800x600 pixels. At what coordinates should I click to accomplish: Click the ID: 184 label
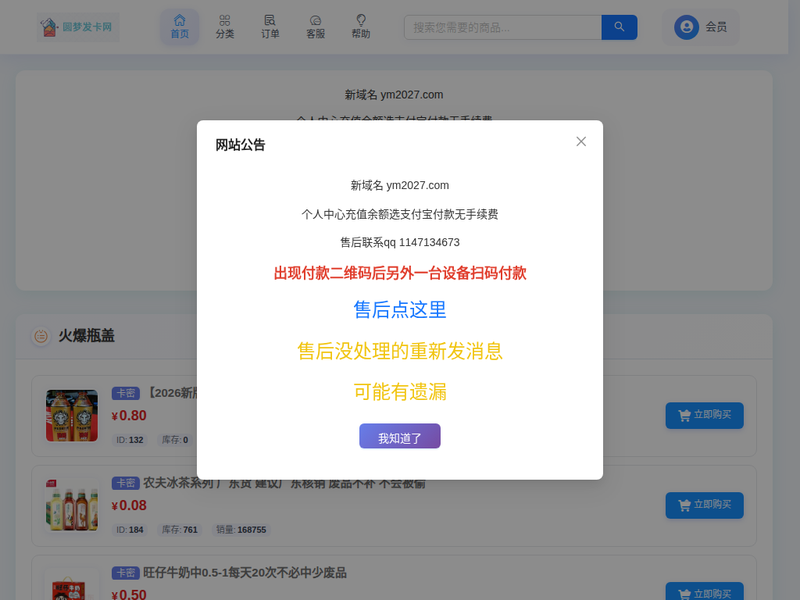pyautogui.click(x=130, y=530)
